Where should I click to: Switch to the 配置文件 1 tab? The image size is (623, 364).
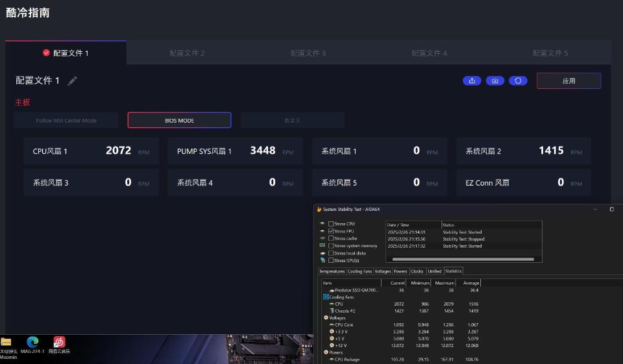tap(66, 53)
